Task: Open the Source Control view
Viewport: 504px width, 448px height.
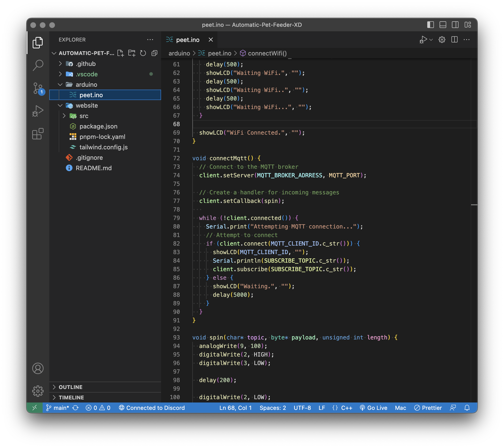Action: [x=38, y=88]
